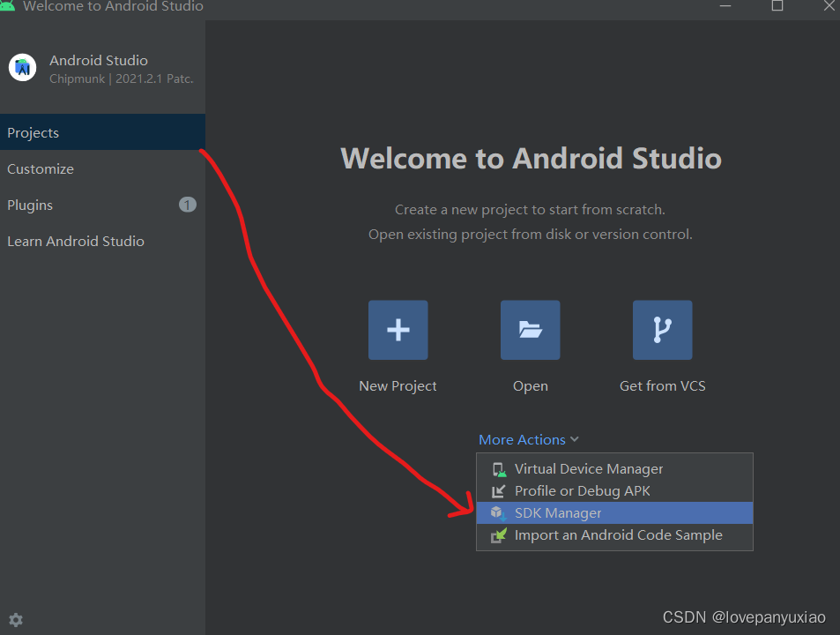Select the Projects tab
Screen dimensions: 840x635
(x=102, y=132)
